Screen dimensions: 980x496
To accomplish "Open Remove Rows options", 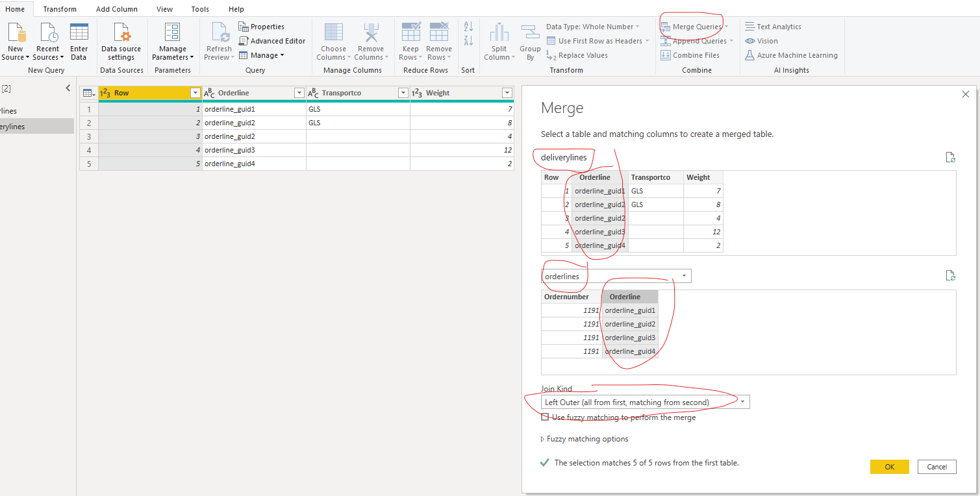I will [439, 42].
